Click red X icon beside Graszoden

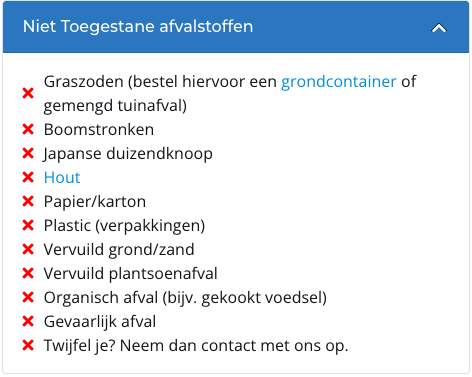(28, 93)
